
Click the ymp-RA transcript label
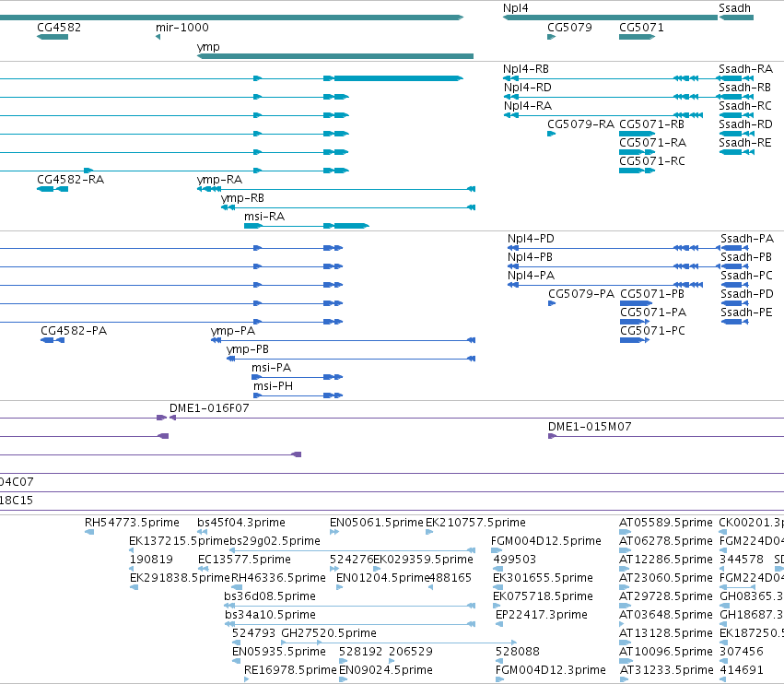[219, 180]
